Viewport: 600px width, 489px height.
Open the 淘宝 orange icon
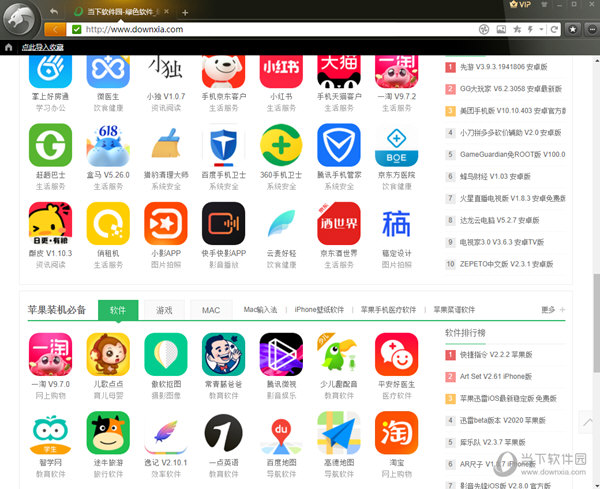pyautogui.click(x=396, y=433)
